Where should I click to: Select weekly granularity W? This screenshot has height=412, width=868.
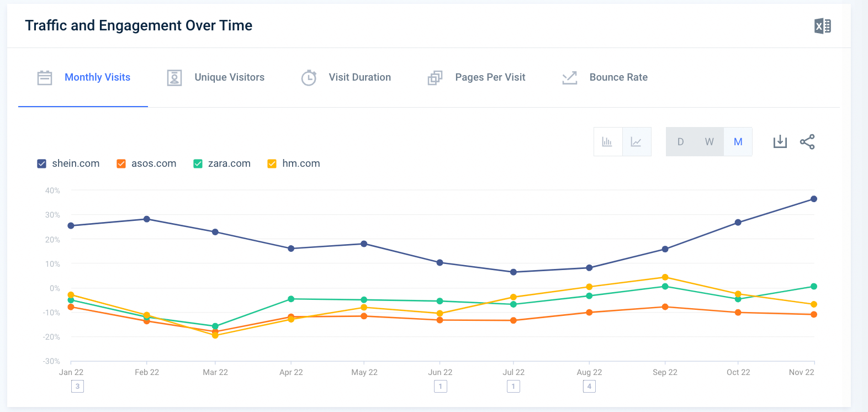(x=710, y=142)
